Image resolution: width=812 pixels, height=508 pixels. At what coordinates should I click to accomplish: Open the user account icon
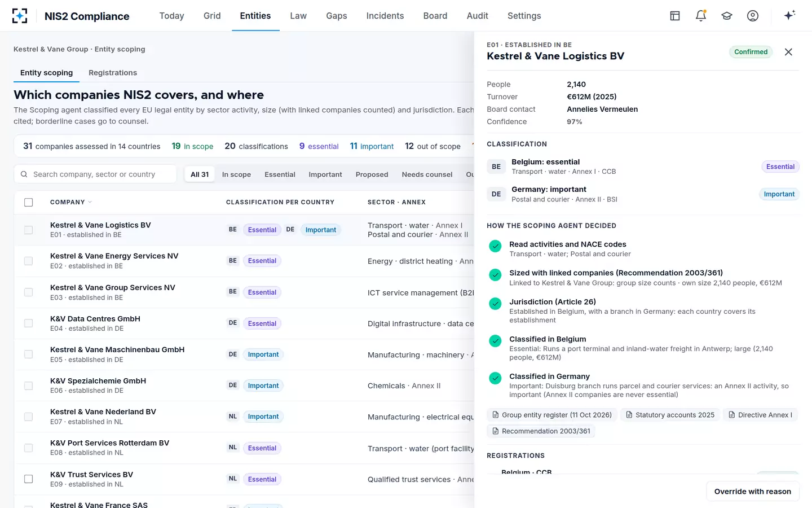(x=753, y=16)
